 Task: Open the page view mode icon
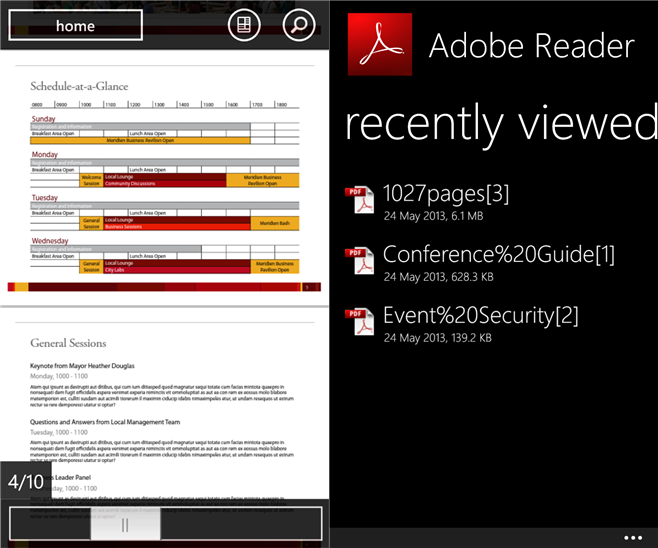[x=244, y=25]
